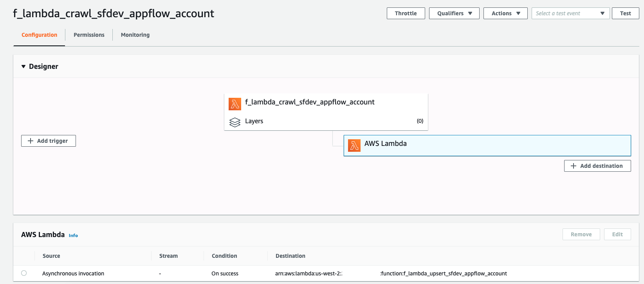Click the Add trigger button
Image resolution: width=644 pixels, height=284 pixels.
click(x=49, y=141)
